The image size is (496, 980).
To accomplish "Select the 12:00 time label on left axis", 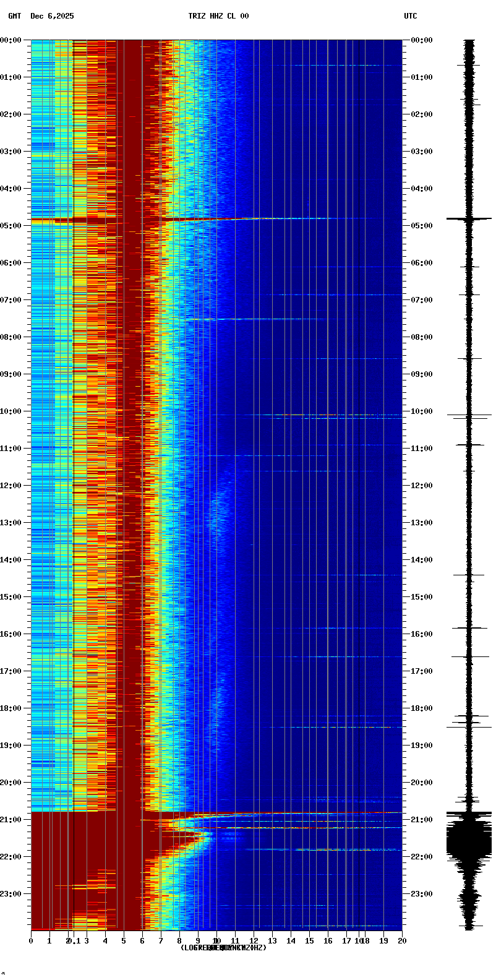I will tap(12, 486).
